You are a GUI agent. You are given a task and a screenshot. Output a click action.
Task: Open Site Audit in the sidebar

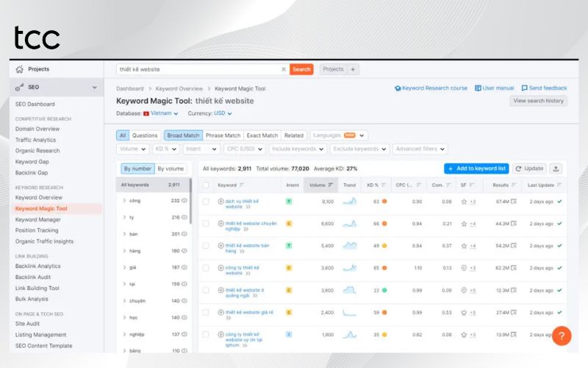tap(27, 324)
